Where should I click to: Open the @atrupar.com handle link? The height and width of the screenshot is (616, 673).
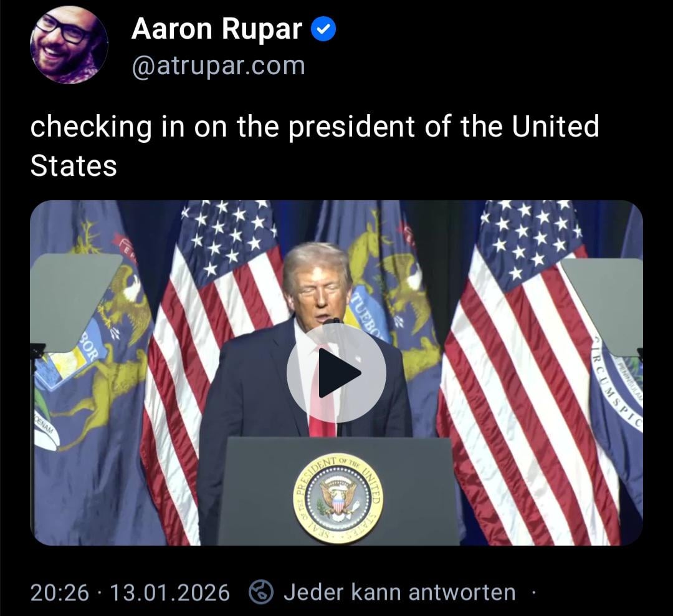coord(219,67)
